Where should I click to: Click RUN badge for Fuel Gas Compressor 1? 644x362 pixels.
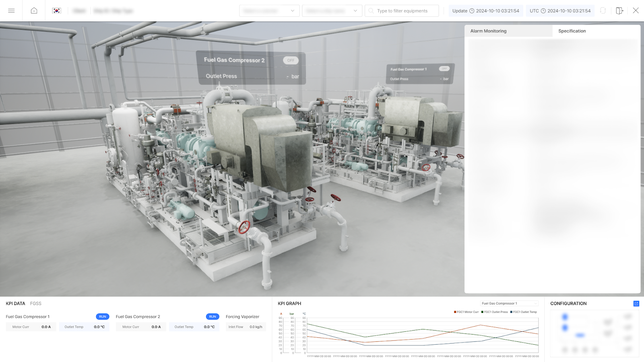pos(103,317)
